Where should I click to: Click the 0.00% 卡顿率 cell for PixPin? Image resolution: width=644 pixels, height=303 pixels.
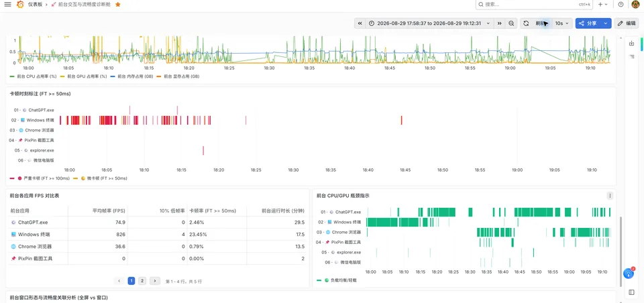click(217, 259)
